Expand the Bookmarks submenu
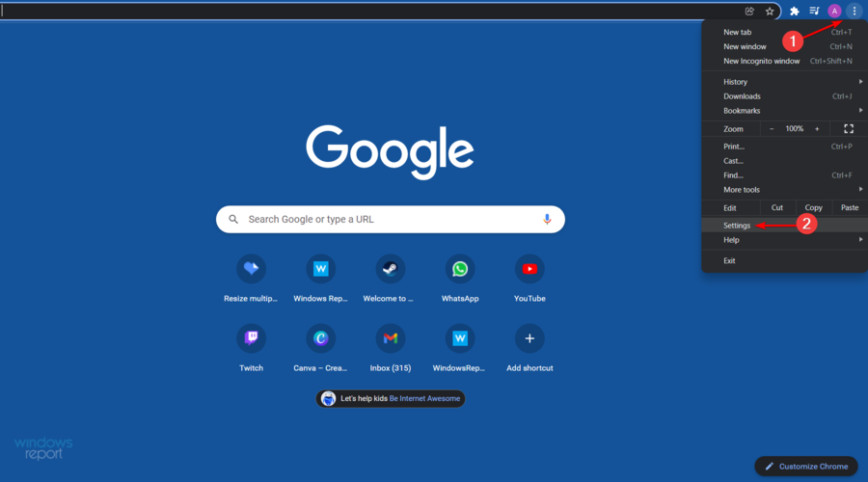 click(x=784, y=111)
